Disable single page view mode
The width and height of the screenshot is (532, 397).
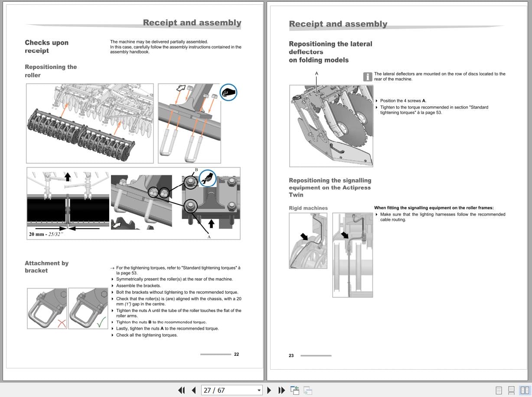[x=498, y=390]
